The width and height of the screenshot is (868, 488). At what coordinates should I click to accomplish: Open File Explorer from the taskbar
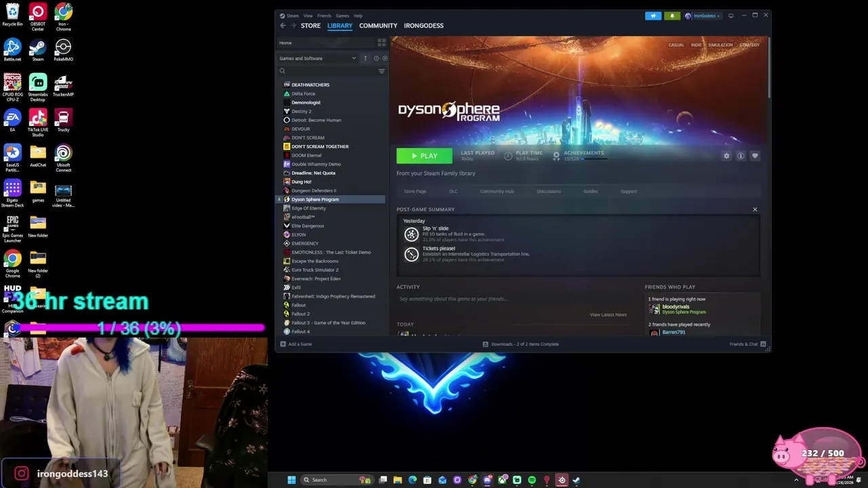(x=397, y=480)
